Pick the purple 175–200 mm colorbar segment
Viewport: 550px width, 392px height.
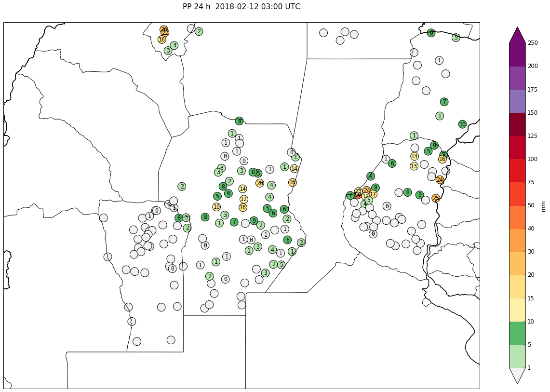point(517,78)
